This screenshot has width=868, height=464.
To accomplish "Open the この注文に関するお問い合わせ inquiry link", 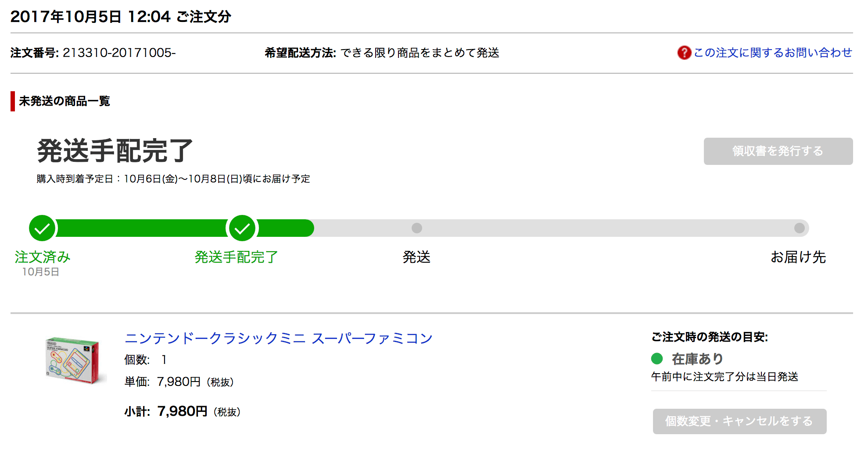I will [773, 53].
